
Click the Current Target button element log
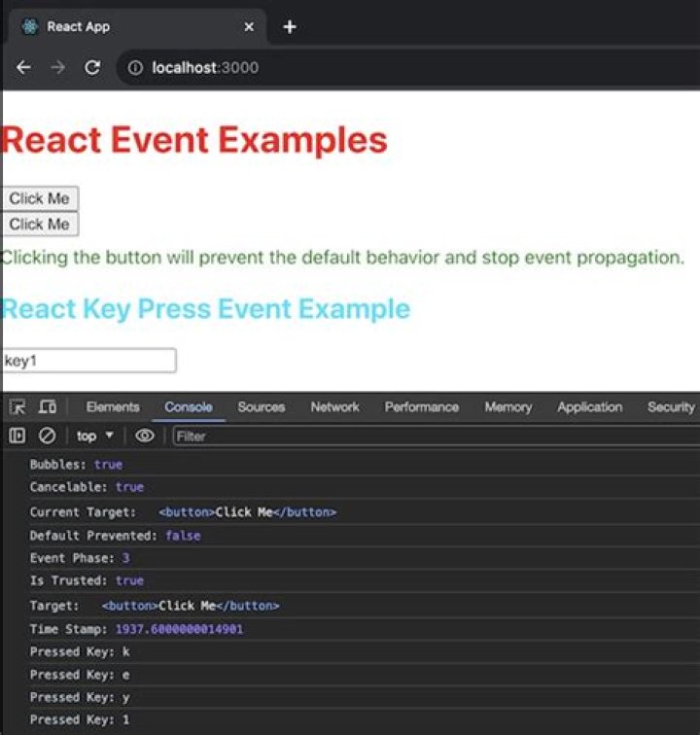coord(248,511)
